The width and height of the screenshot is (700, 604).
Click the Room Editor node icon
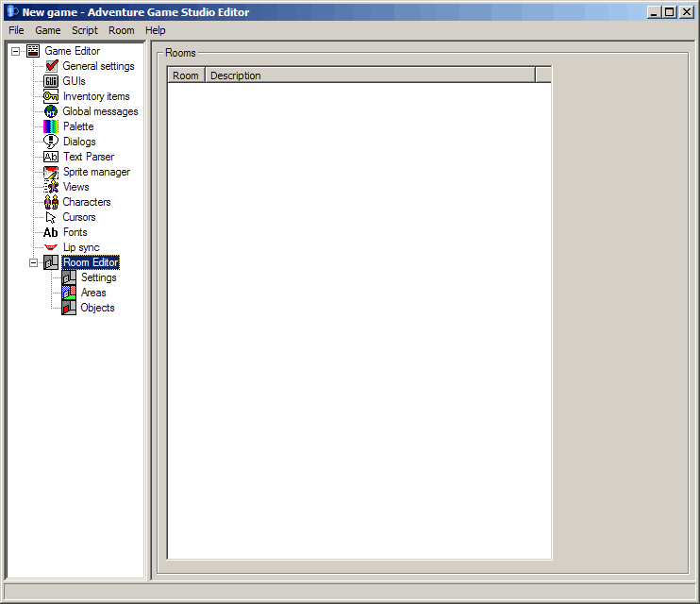point(50,262)
